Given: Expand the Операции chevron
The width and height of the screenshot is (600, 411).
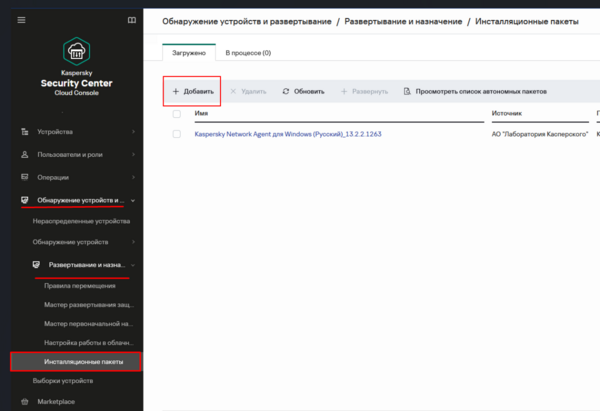Looking at the screenshot, I should click(x=133, y=177).
